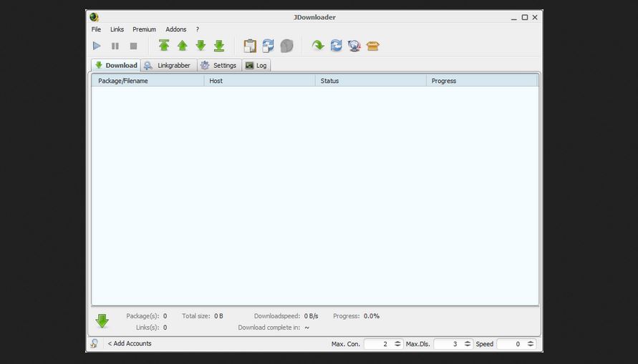Screen dimensions: 638x364
Task: Close the JDownloader window
Action: click(535, 17)
